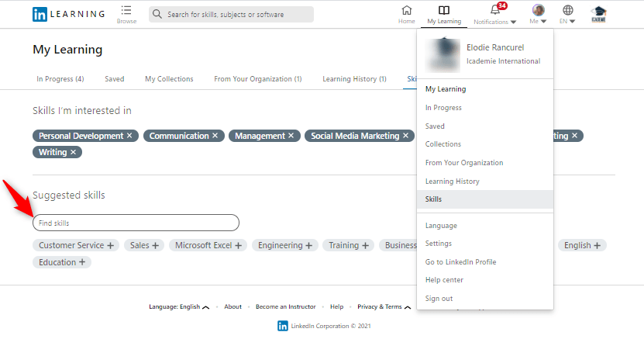Add the Education suggested skill
The width and height of the screenshot is (644, 339).
coord(82,261)
